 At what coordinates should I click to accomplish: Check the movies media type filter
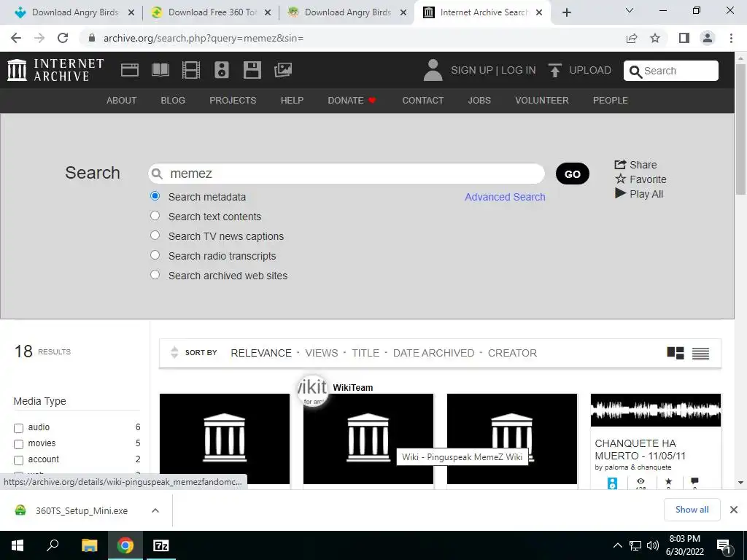18,444
